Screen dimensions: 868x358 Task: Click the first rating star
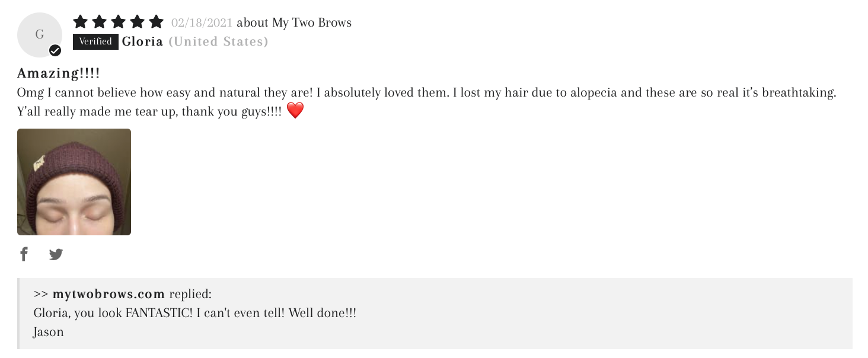(x=81, y=22)
